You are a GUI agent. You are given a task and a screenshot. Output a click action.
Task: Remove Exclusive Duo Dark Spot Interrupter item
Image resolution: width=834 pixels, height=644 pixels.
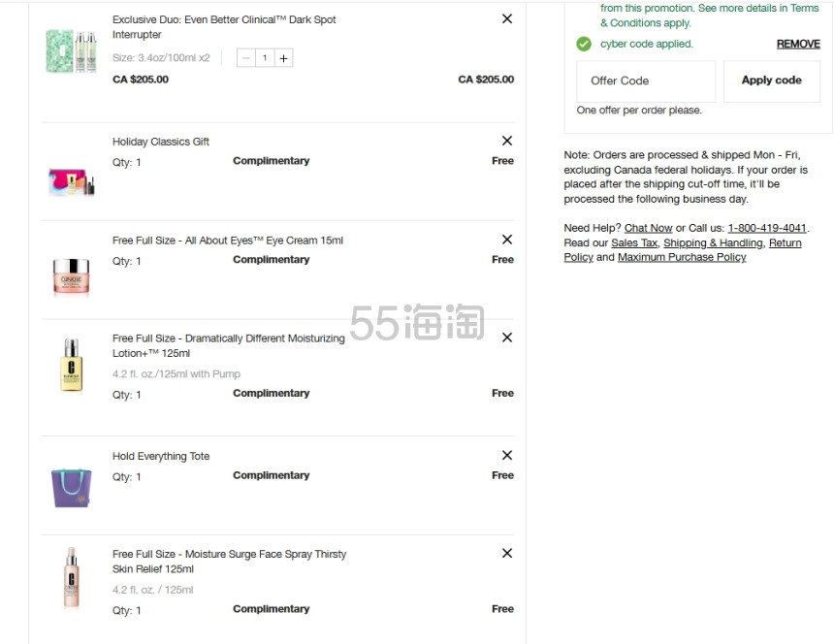(x=507, y=18)
